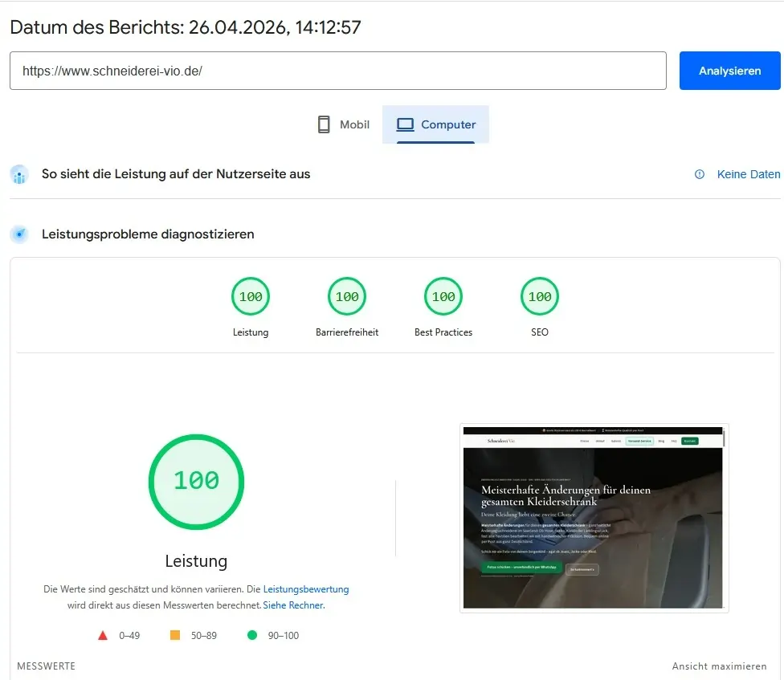
Task: Select the SEO score circle
Action: tap(539, 295)
